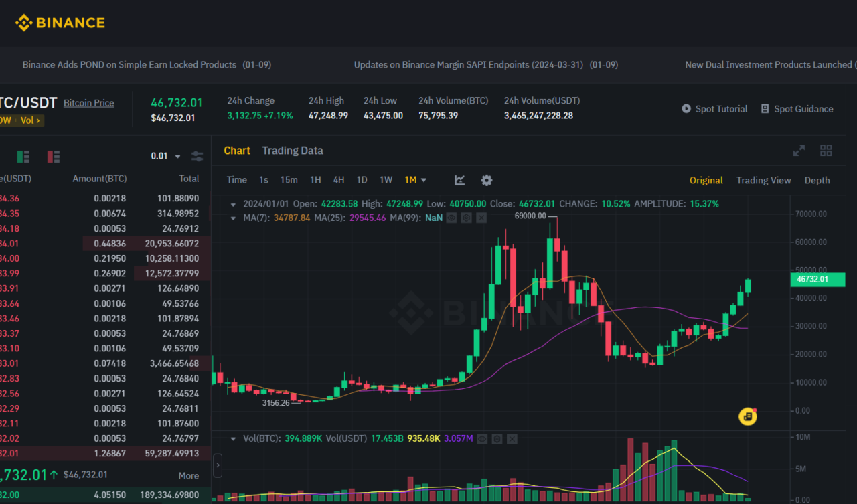
Task: Toggle Vol indicator visibility eye
Action: click(482, 439)
